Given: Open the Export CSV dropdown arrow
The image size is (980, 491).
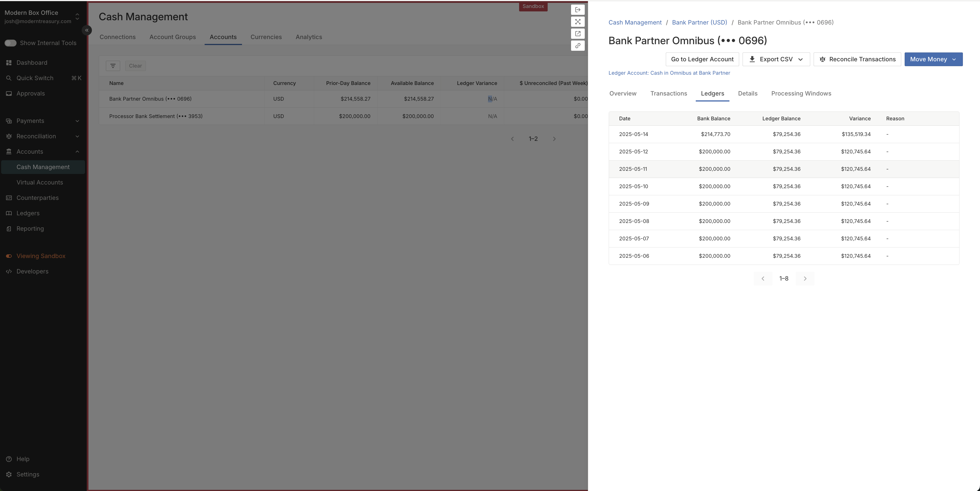Looking at the screenshot, I should pos(800,59).
